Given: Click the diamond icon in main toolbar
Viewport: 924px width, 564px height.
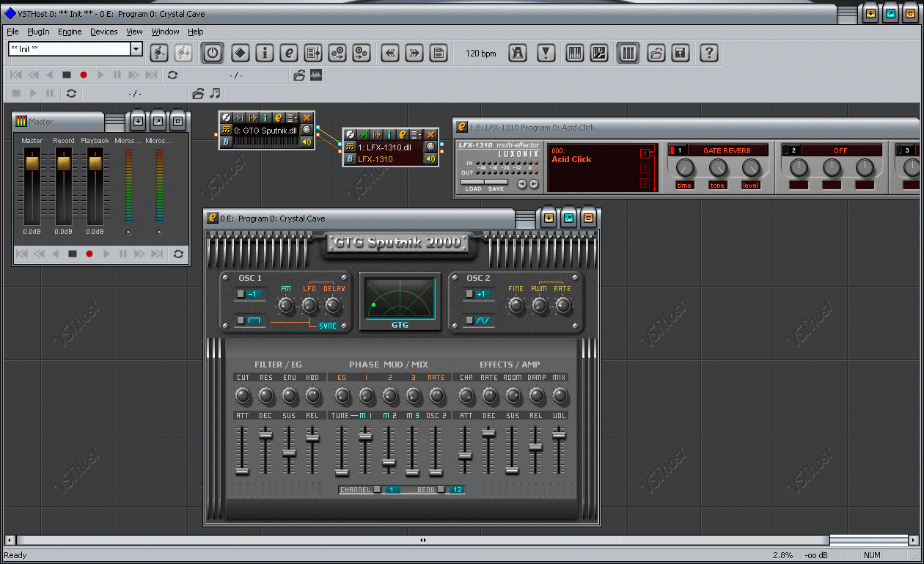Looking at the screenshot, I should click(x=240, y=53).
